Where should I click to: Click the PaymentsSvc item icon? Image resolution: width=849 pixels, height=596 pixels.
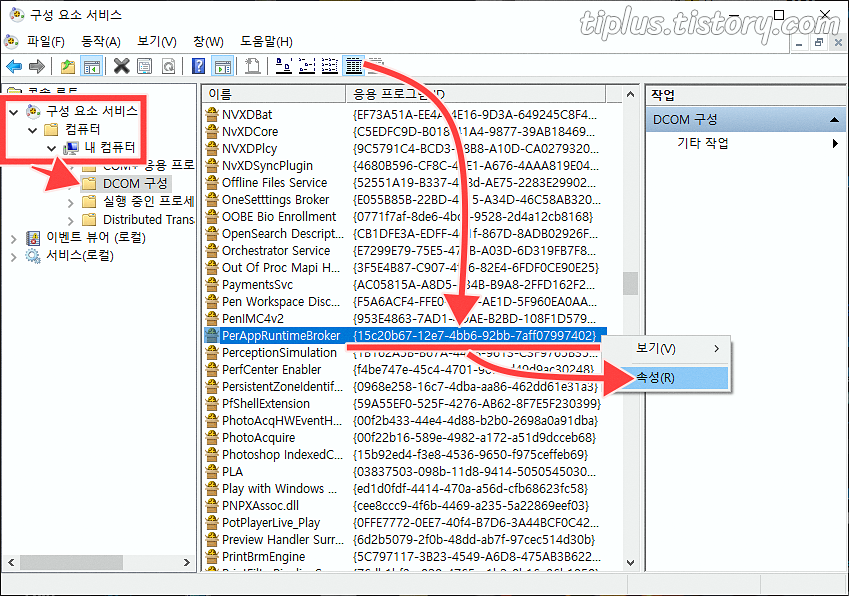[x=212, y=284]
